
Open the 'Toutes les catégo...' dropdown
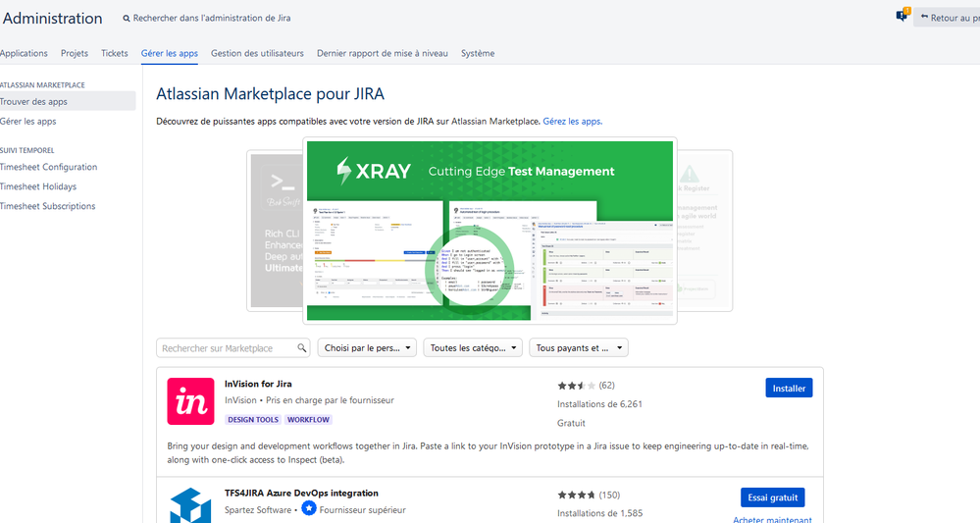[x=473, y=348]
